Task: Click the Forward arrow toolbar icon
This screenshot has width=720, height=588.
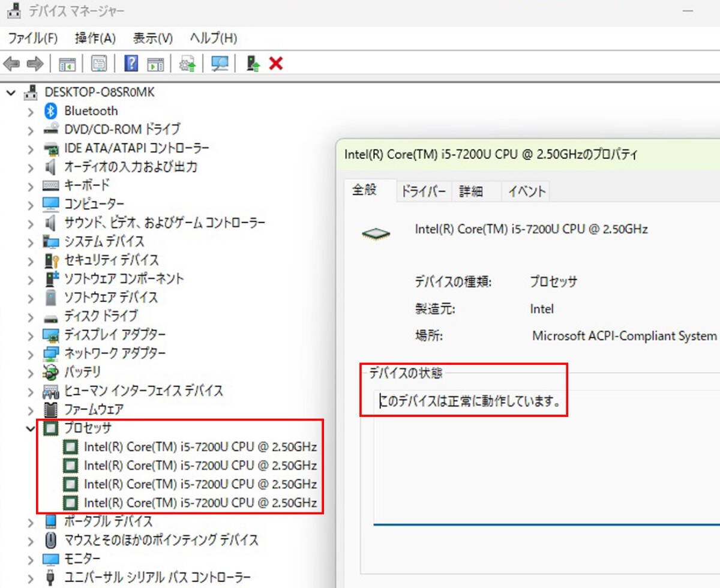Action: click(x=34, y=64)
